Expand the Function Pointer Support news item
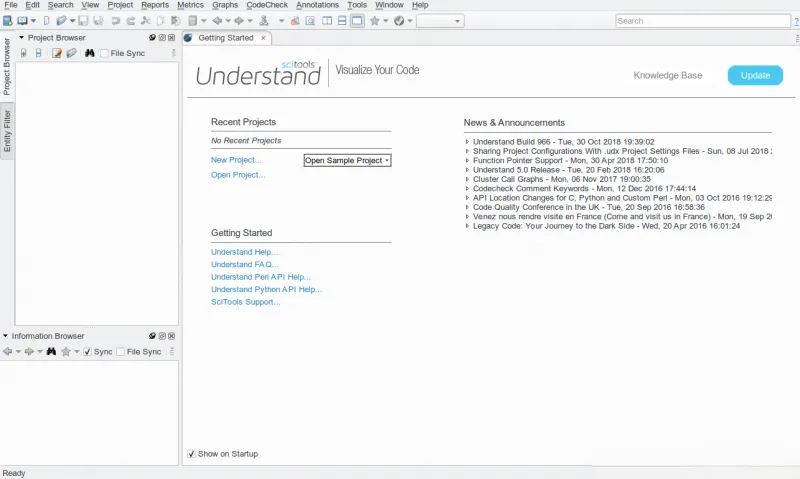The height and width of the screenshot is (479, 800). (x=467, y=160)
